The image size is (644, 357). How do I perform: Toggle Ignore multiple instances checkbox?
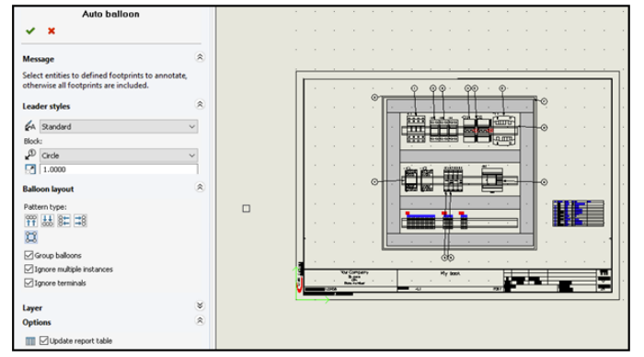point(29,269)
